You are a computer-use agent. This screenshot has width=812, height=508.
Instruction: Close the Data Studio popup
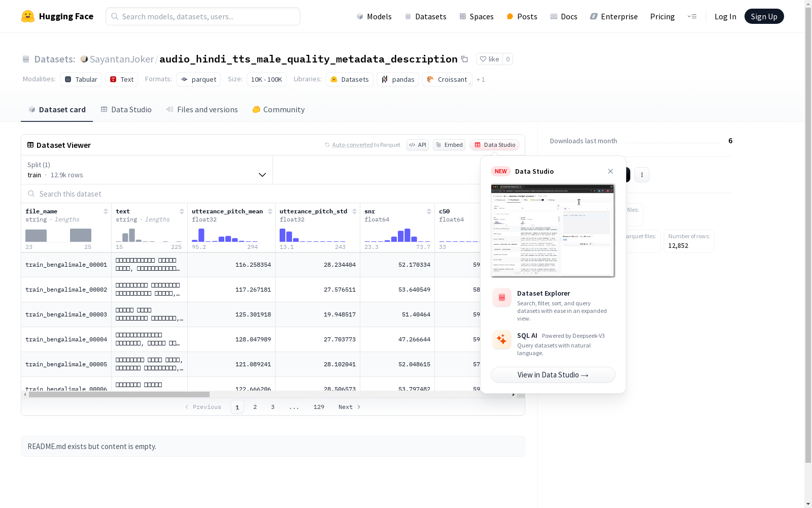611,171
